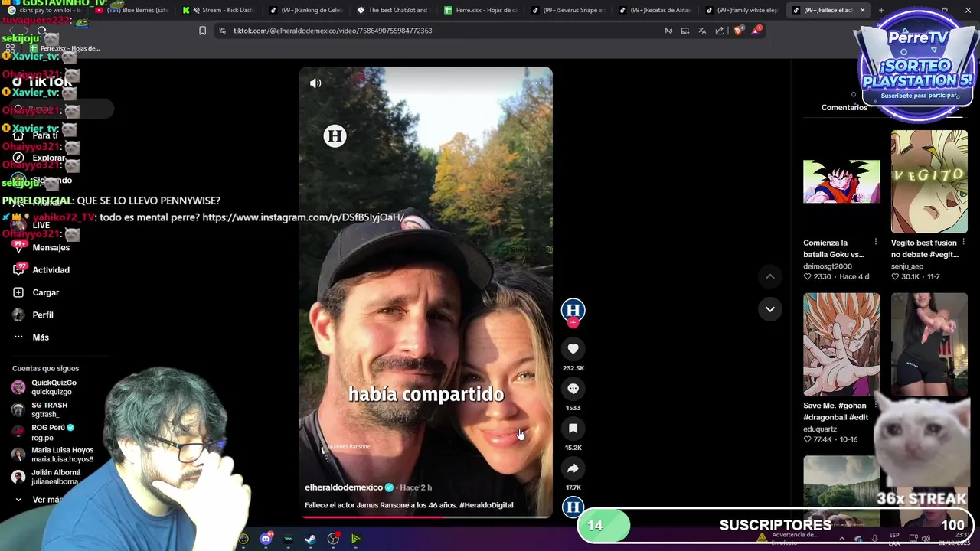The height and width of the screenshot is (551, 980).
Task: Switch to Stream - Kick Dashboard tab
Action: [219, 10]
